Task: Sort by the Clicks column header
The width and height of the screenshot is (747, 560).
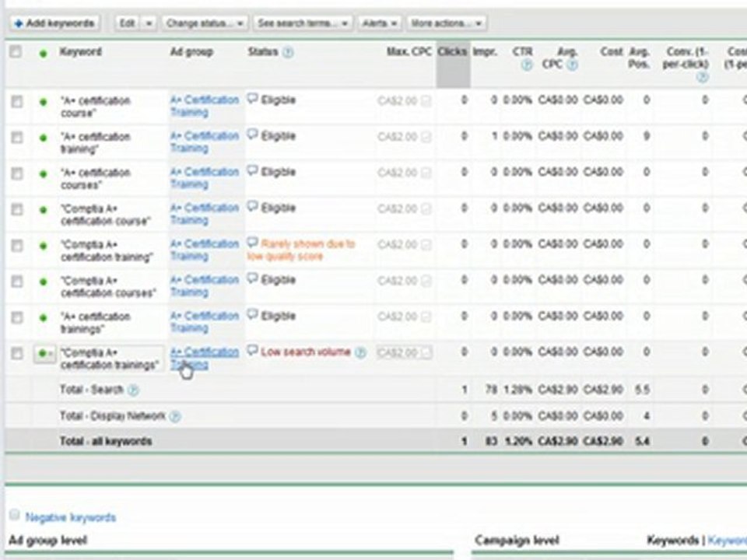Action: pos(452,51)
